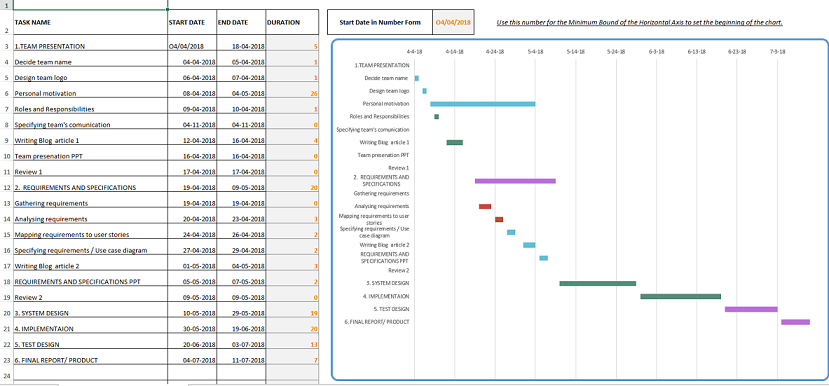Select the START DATE column header cell
This screenshot has height=386, width=829.
coord(192,23)
